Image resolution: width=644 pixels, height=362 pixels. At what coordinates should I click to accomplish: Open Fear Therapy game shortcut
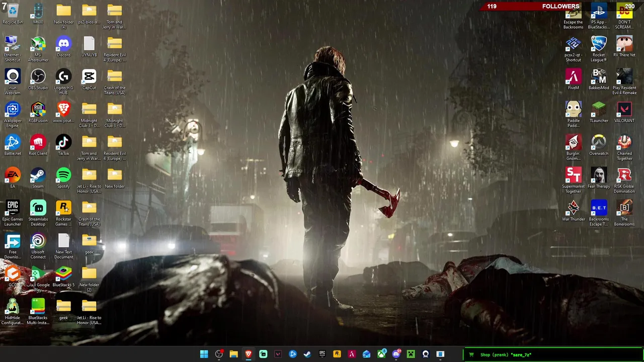pyautogui.click(x=599, y=178)
